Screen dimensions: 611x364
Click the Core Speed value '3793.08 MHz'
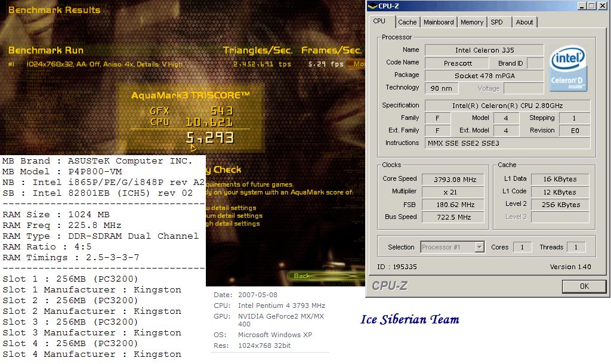(x=454, y=180)
